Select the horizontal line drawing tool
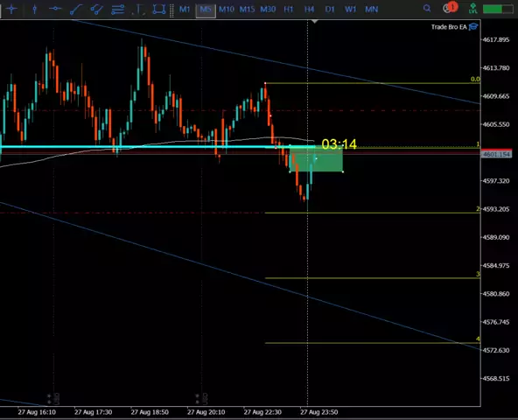The image size is (518, 420). tap(55, 9)
